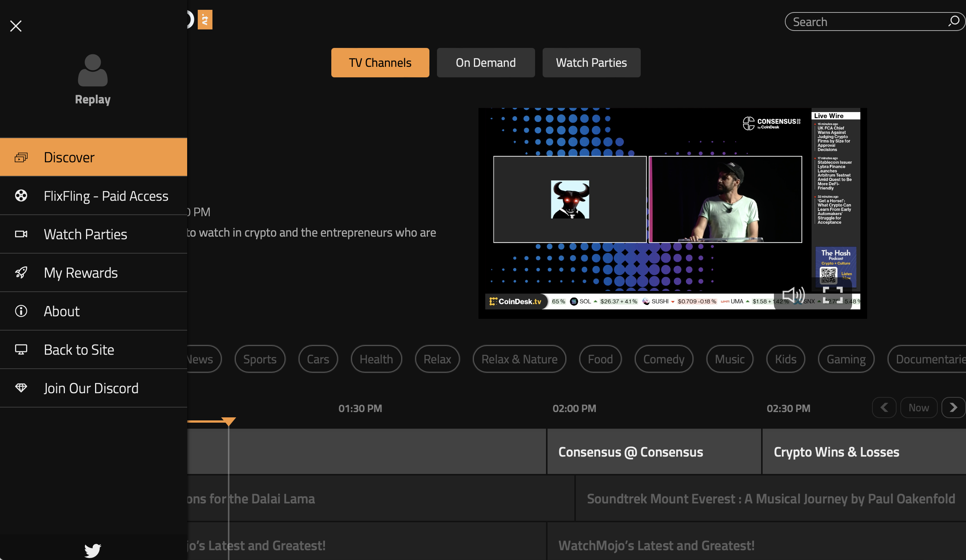Filter channels by the Sports category

(260, 359)
